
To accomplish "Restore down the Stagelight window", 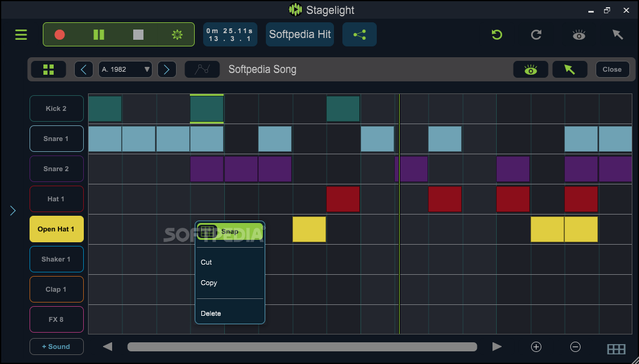I will 607,10.
